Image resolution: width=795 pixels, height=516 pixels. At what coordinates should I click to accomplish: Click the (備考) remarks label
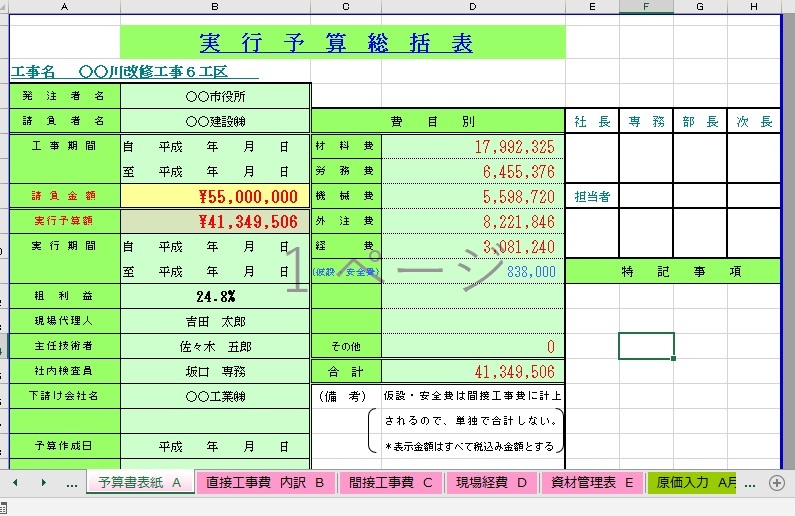[342, 396]
